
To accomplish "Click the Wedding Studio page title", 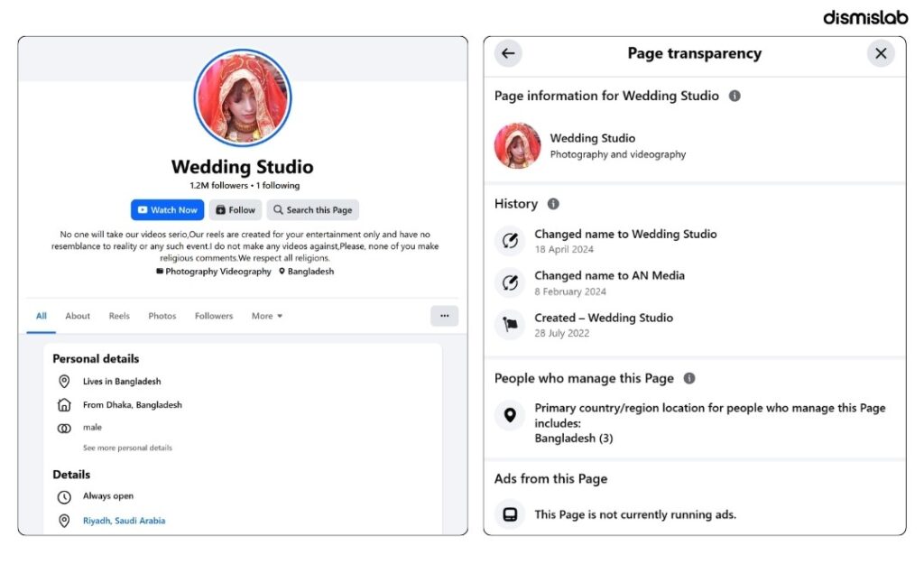I will tap(242, 167).
